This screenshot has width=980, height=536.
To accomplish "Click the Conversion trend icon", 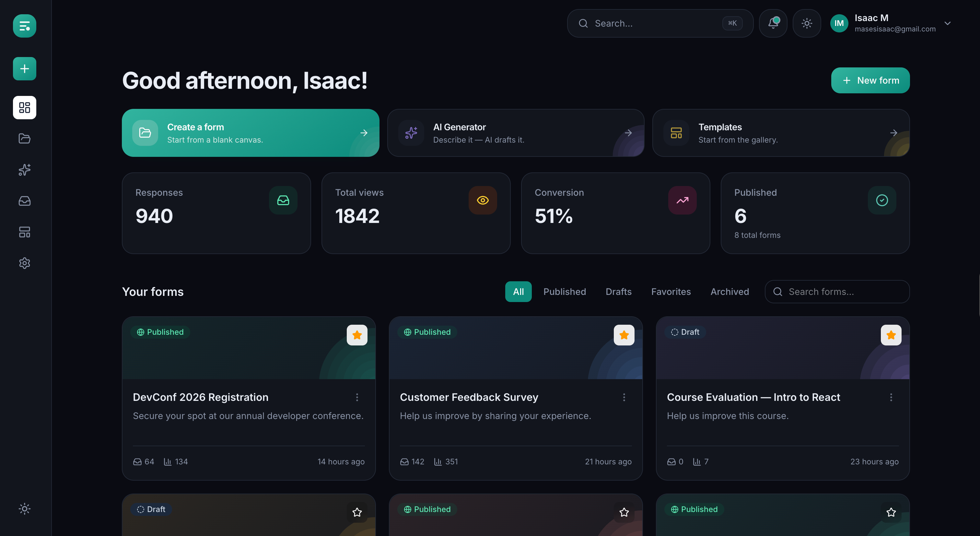I will click(682, 200).
